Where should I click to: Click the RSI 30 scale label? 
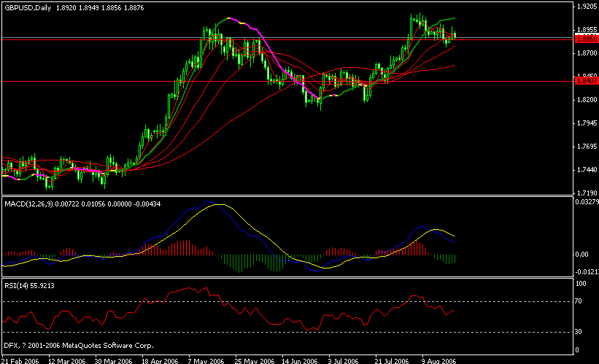click(x=579, y=332)
